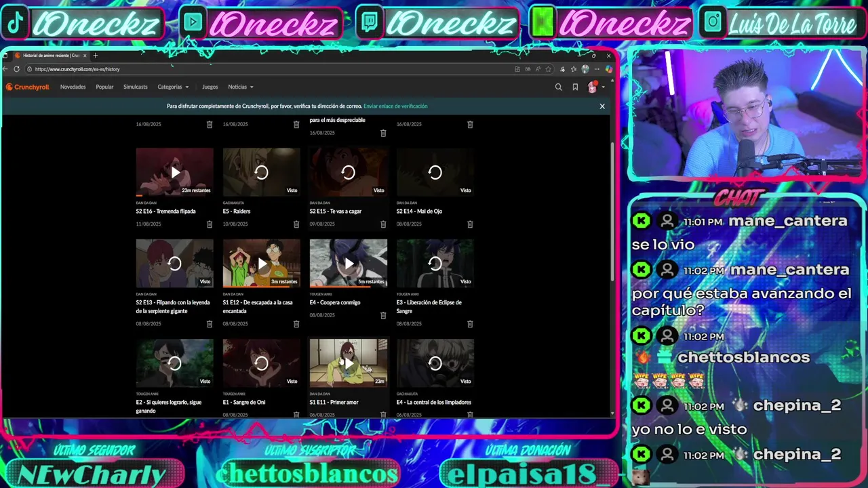Image resolution: width=868 pixels, height=488 pixels.
Task: Open the Popular menu item
Action: [104, 87]
